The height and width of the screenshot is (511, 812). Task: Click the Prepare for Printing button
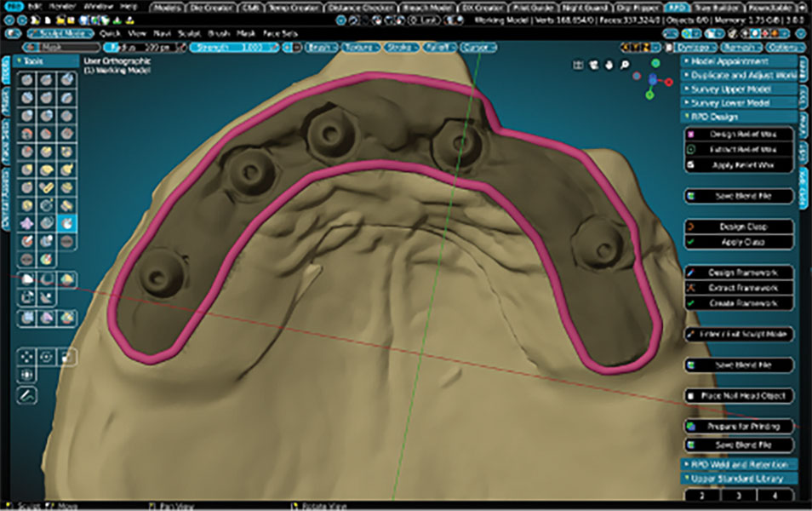[739, 426]
